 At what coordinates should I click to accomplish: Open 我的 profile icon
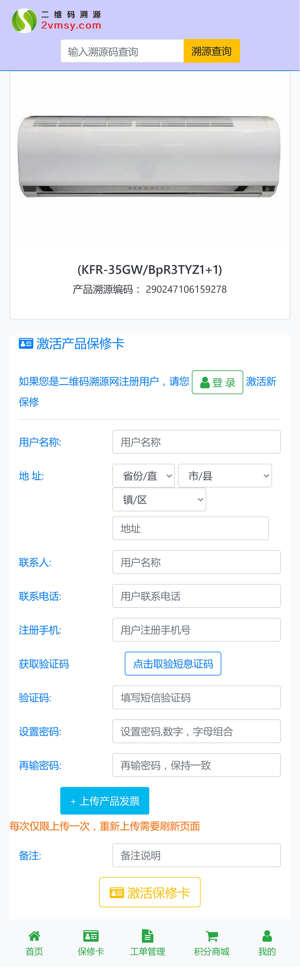[267, 935]
